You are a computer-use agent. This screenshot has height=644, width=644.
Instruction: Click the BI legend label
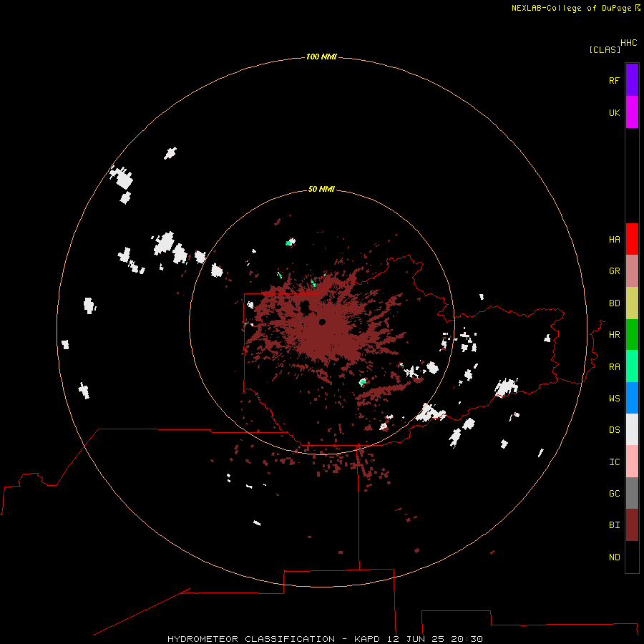(614, 525)
